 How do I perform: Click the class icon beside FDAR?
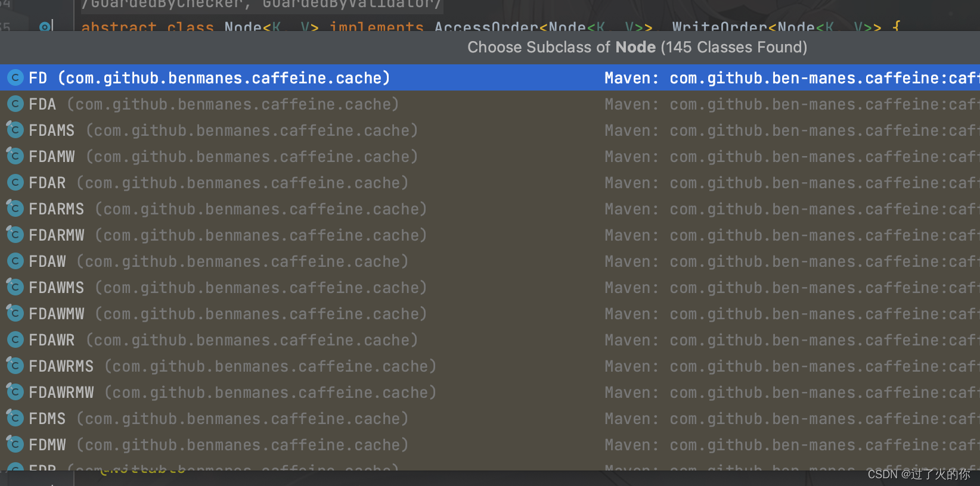coord(15,182)
